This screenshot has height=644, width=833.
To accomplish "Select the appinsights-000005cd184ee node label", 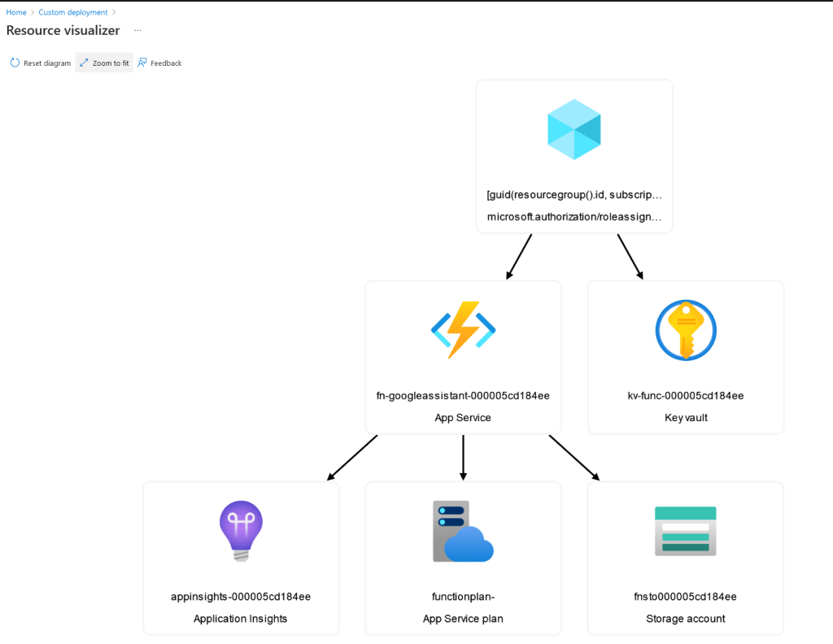I will (x=241, y=597).
